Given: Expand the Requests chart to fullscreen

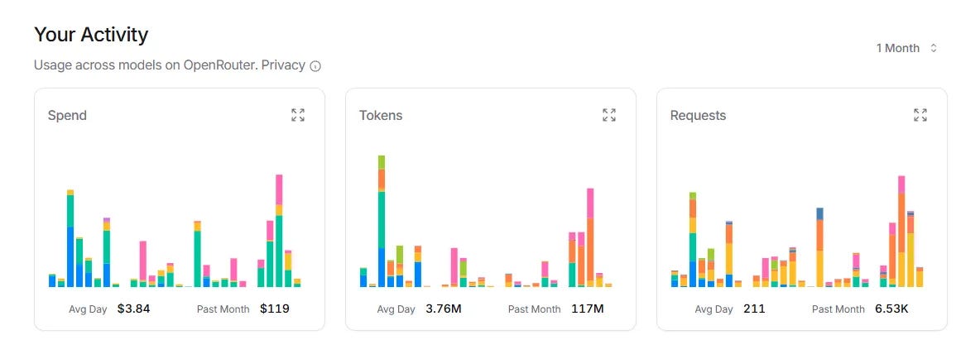Looking at the screenshot, I should [920, 115].
